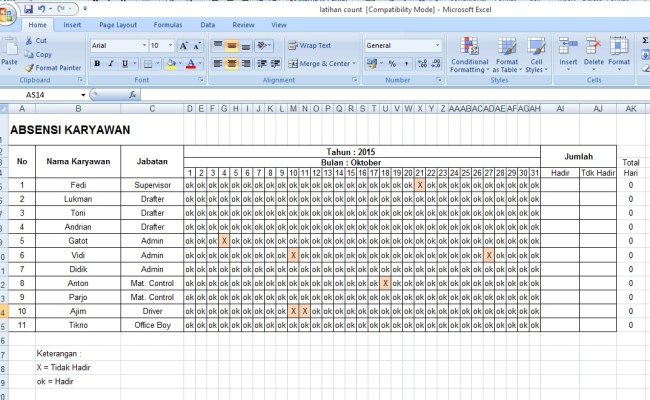Toggle italic formatting
Viewport: 650px width, 400px height.
point(111,63)
